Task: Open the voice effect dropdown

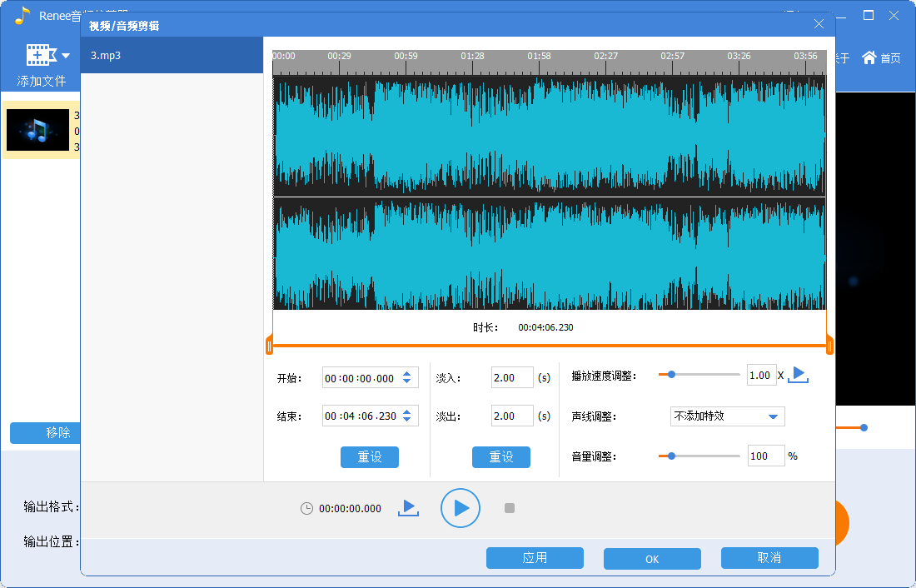Action: coord(727,416)
